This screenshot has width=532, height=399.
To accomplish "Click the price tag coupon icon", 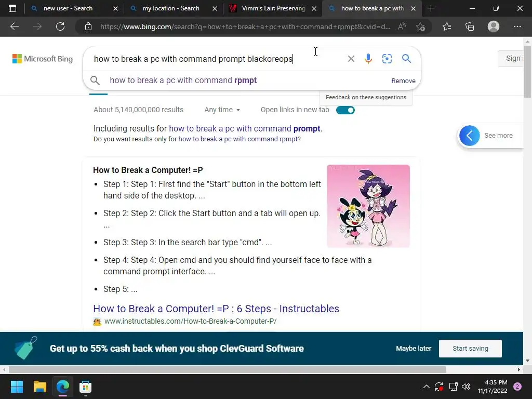I will point(26,348).
